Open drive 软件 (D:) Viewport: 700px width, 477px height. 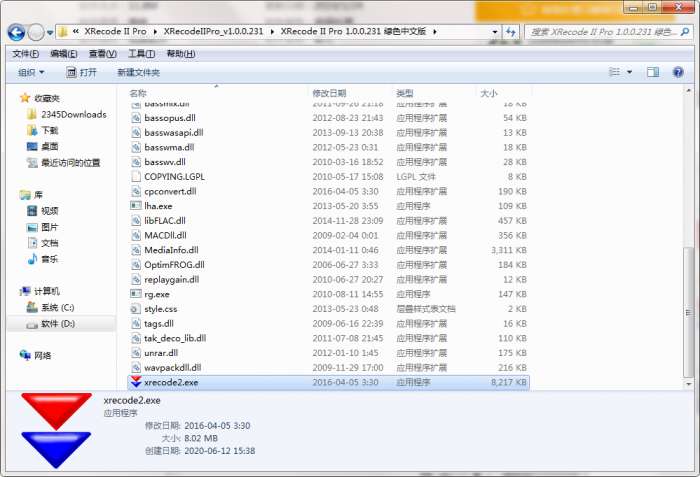[58, 323]
